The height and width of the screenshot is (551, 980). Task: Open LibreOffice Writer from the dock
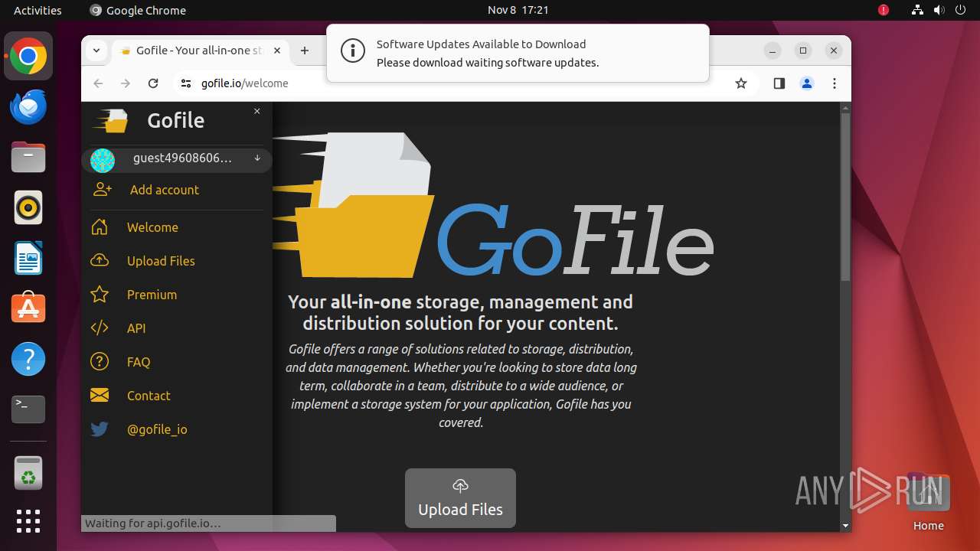(x=28, y=258)
